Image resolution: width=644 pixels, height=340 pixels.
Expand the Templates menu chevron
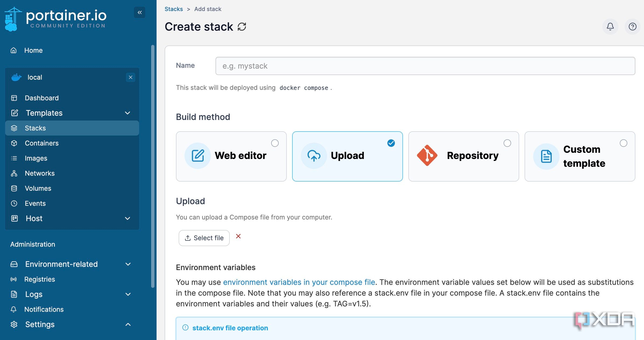(128, 113)
